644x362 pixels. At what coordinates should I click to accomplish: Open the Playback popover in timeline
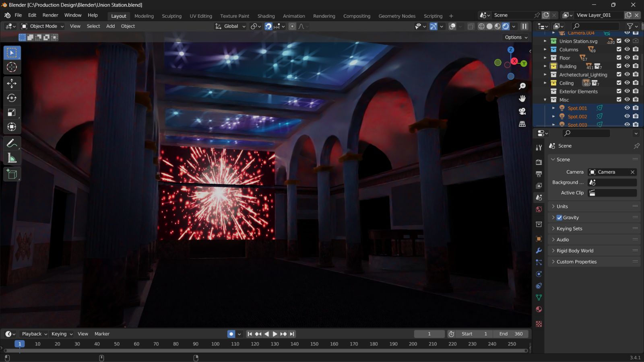(x=34, y=334)
